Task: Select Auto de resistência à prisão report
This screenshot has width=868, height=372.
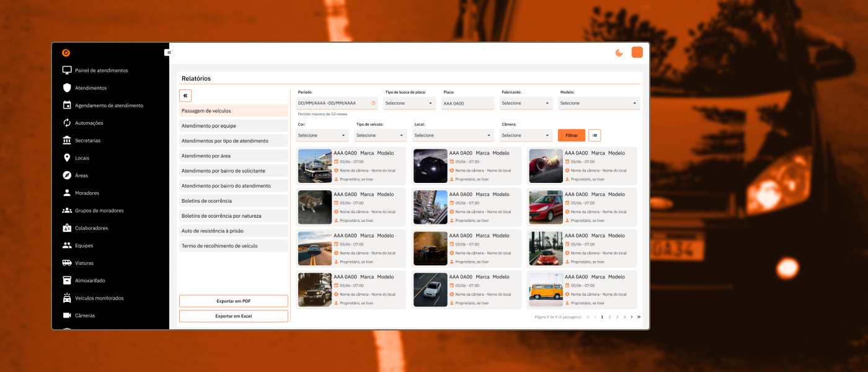Action: click(x=234, y=231)
